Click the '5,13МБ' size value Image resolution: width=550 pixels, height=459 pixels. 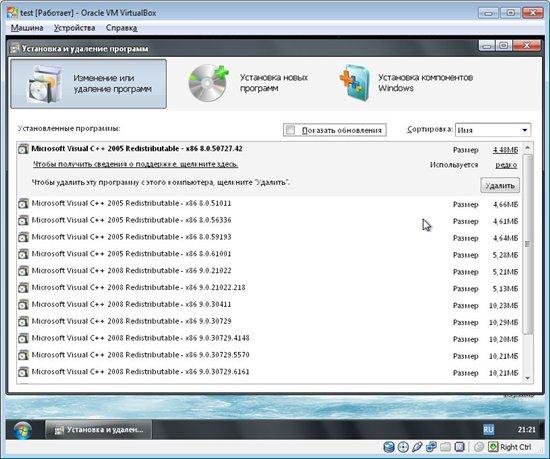505,289
